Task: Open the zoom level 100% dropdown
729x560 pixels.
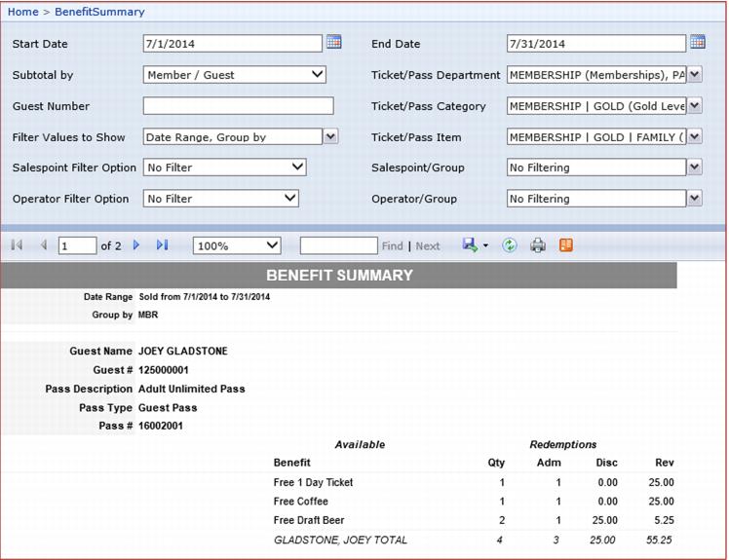Action: point(271,245)
